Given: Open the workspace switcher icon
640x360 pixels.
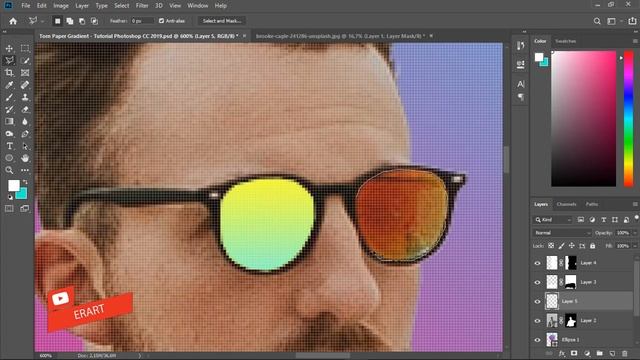Looking at the screenshot, I should tap(611, 21).
